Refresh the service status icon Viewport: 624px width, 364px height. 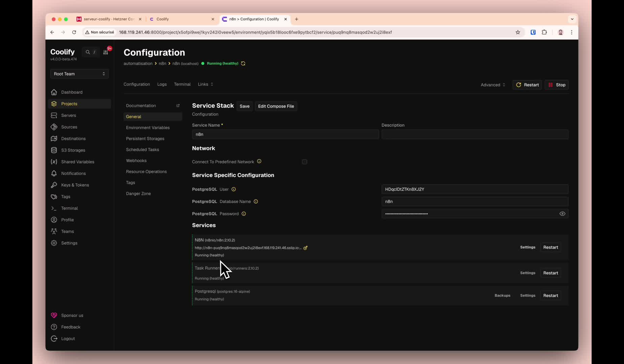pyautogui.click(x=243, y=64)
